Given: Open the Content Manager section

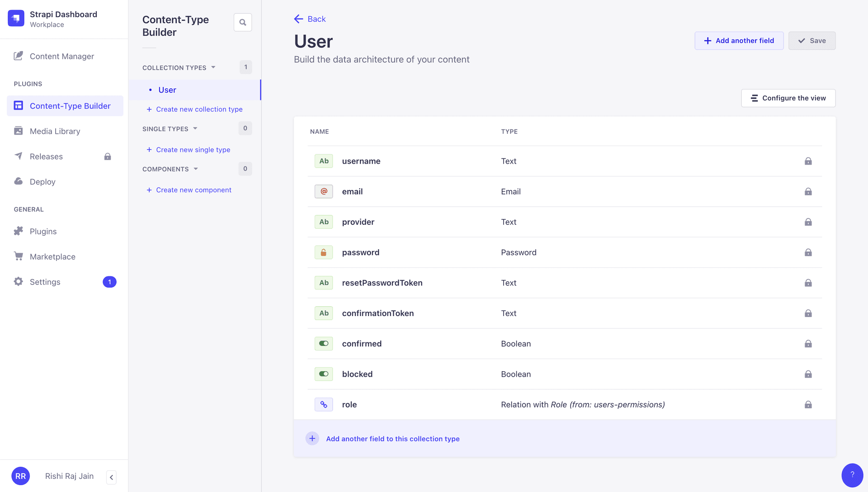Looking at the screenshot, I should 62,56.
